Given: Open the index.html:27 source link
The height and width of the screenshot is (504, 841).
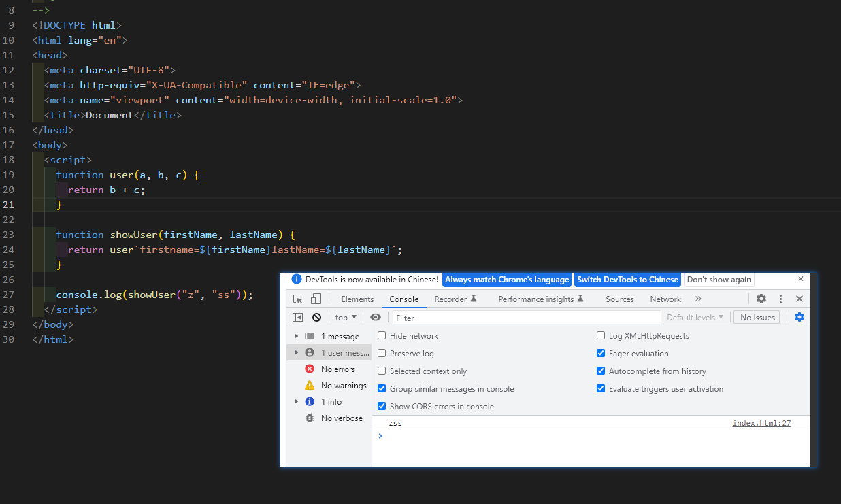Looking at the screenshot, I should 761,423.
